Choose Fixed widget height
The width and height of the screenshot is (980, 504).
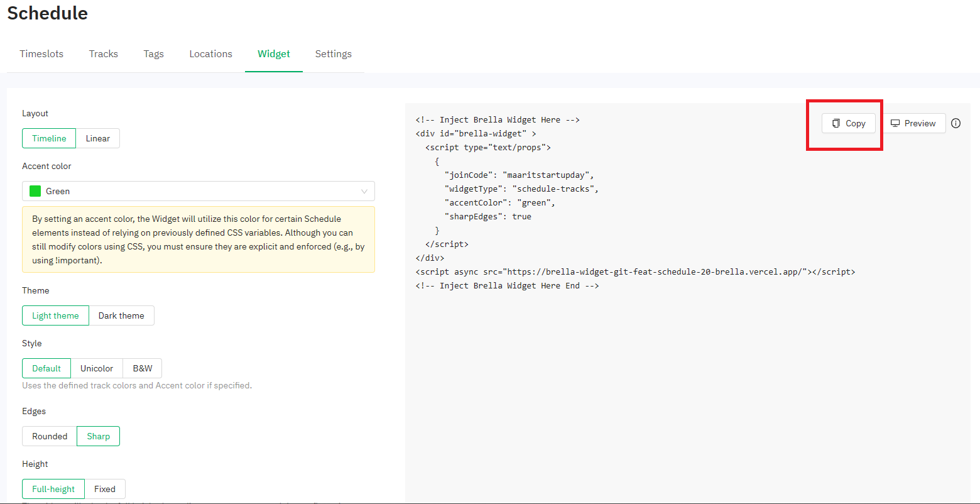pyautogui.click(x=105, y=489)
